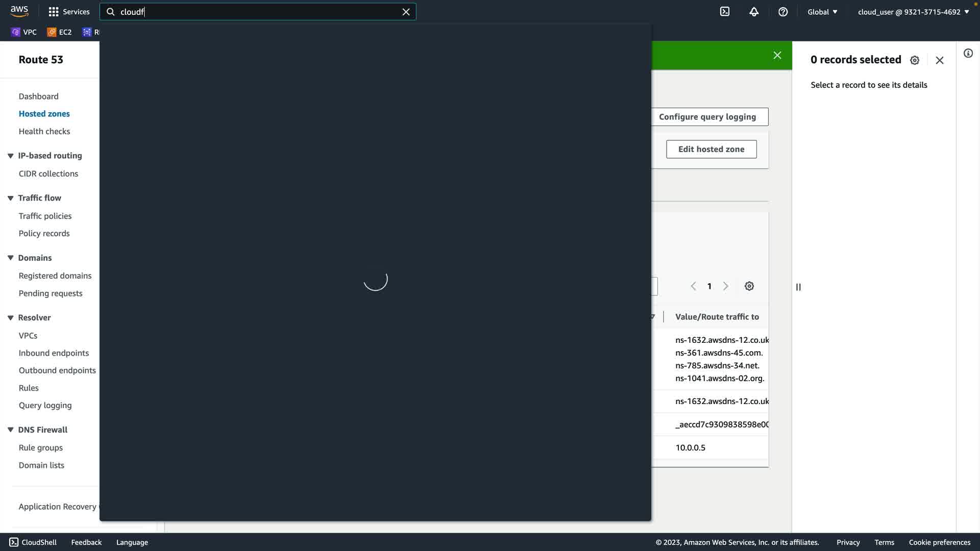Open the Global region dropdown
The image size is (980, 551).
point(822,12)
